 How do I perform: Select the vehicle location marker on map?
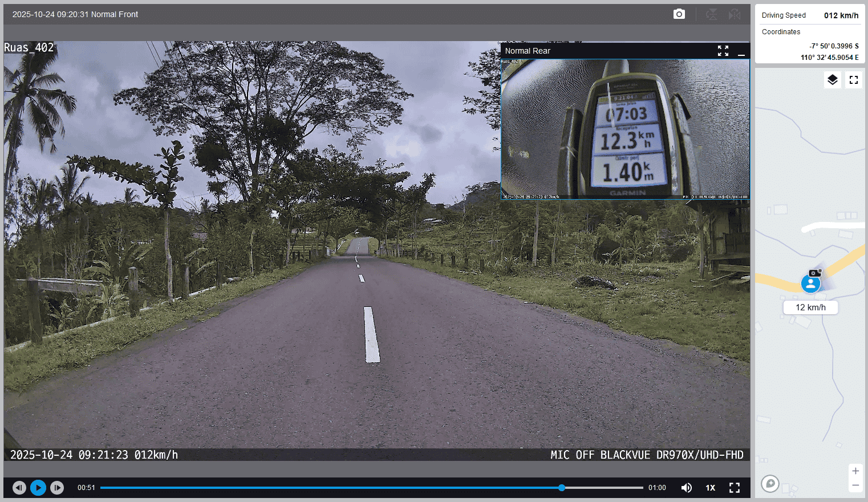810,284
